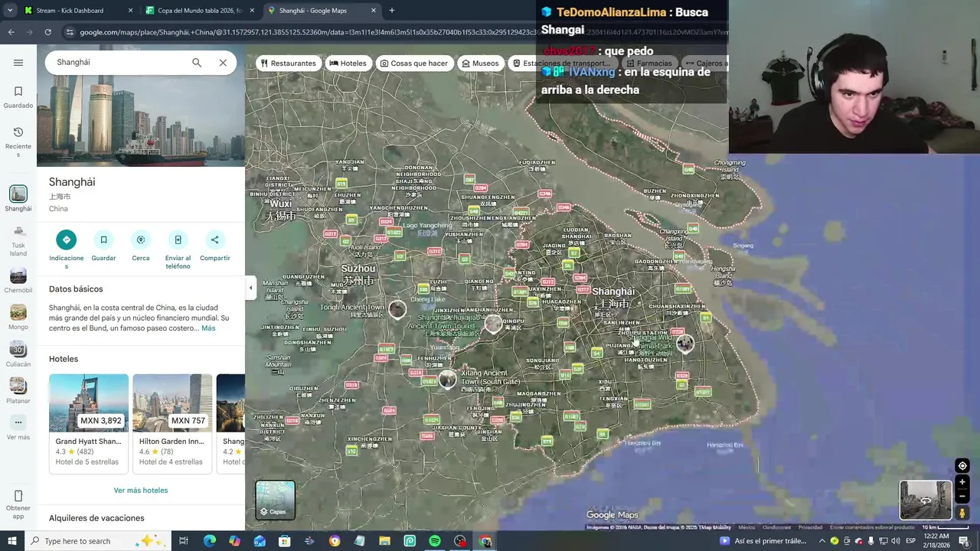The height and width of the screenshot is (551, 980).
Task: Toggle the Capas layers thumbnail
Action: (x=275, y=500)
